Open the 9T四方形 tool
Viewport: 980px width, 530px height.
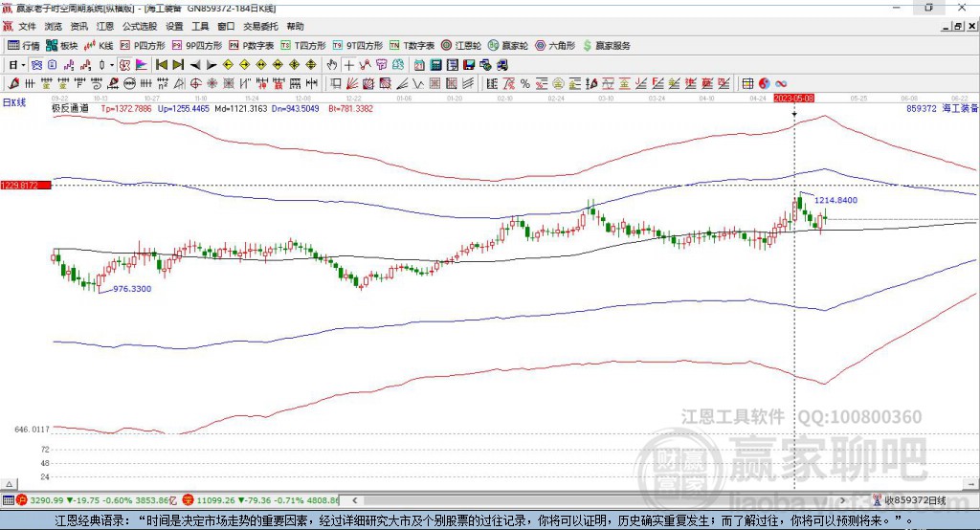(x=358, y=46)
